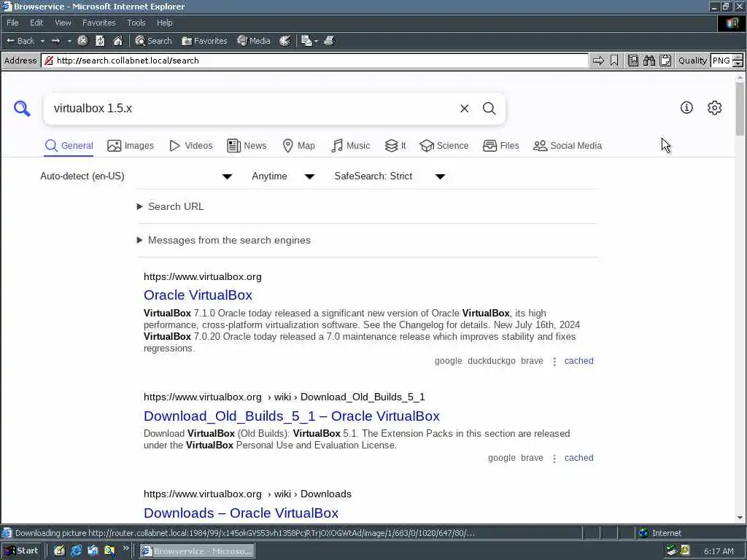Screen dimensions: 747x560
Task: Open the View menu
Action: click(63, 23)
